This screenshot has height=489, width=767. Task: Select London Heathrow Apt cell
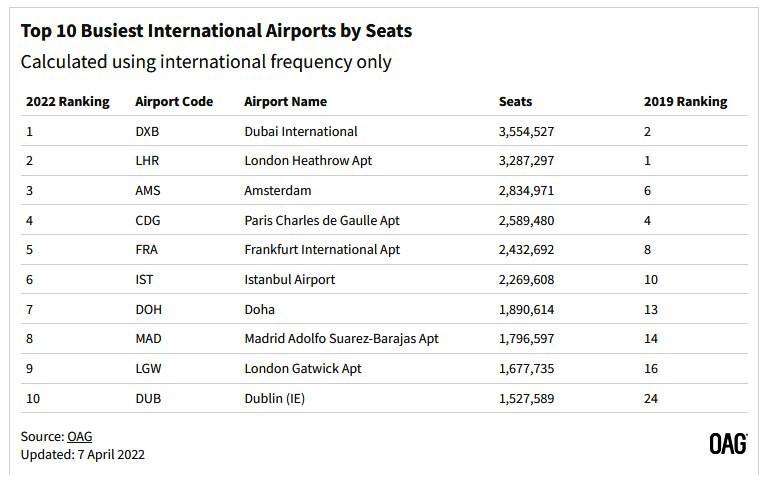tap(308, 160)
